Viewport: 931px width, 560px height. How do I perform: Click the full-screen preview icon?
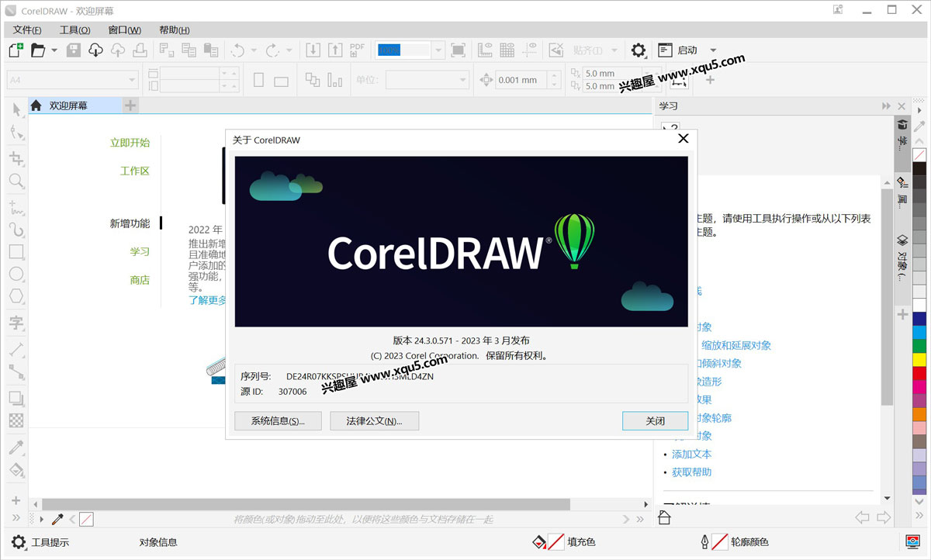pyautogui.click(x=459, y=50)
